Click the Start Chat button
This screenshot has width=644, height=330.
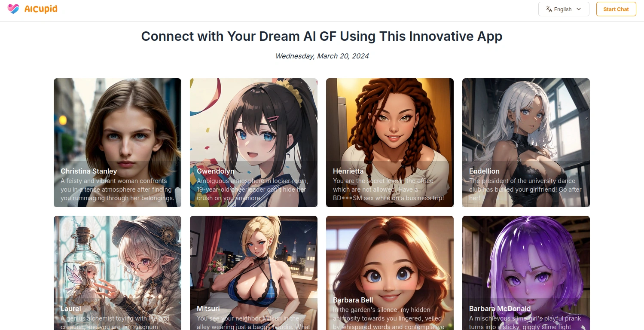point(616,9)
